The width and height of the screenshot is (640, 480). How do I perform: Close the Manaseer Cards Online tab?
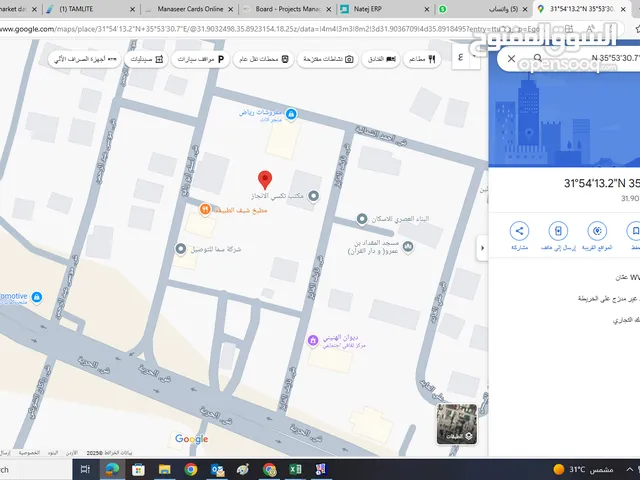(231, 9)
